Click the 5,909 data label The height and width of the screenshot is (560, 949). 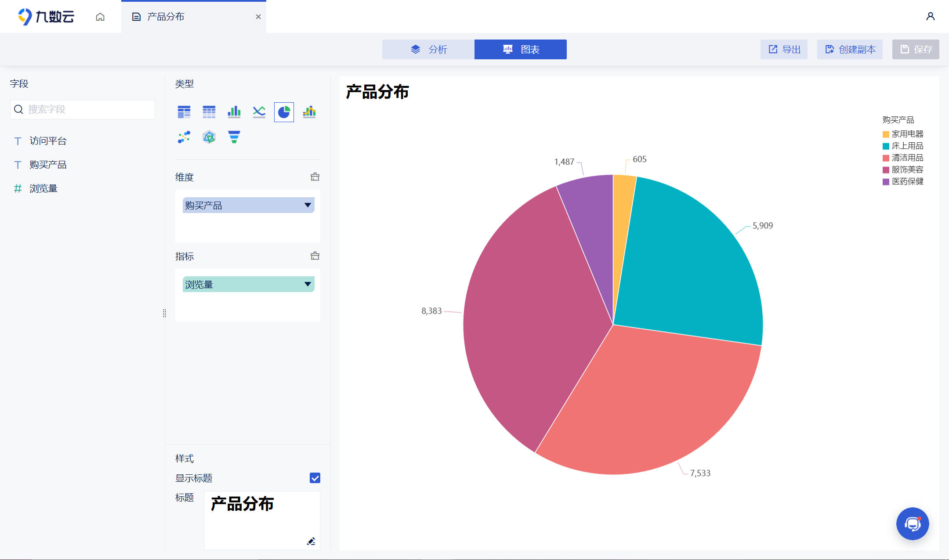763,226
